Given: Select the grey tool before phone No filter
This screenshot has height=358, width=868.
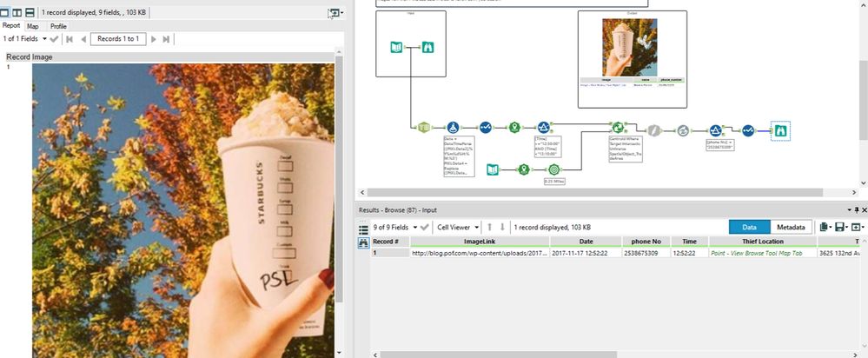Looking at the screenshot, I should pos(684,130).
